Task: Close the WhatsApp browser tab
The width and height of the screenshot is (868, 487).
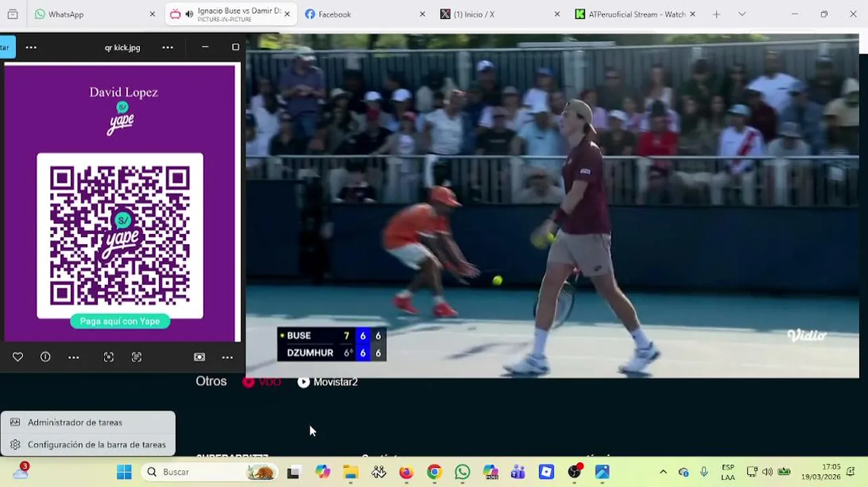Action: 152,14
